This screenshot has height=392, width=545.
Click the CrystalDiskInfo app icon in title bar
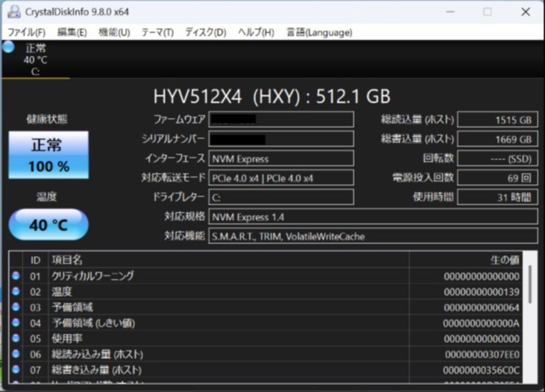[14, 12]
